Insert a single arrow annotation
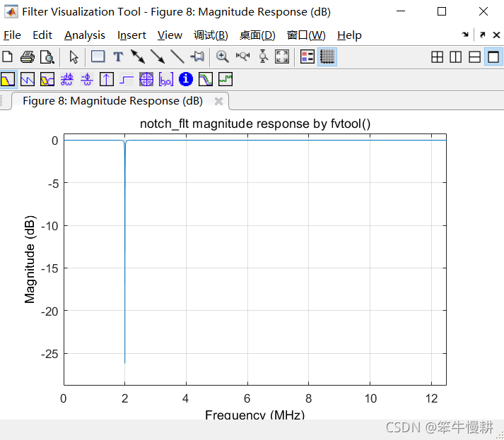The width and height of the screenshot is (504, 440). click(158, 57)
